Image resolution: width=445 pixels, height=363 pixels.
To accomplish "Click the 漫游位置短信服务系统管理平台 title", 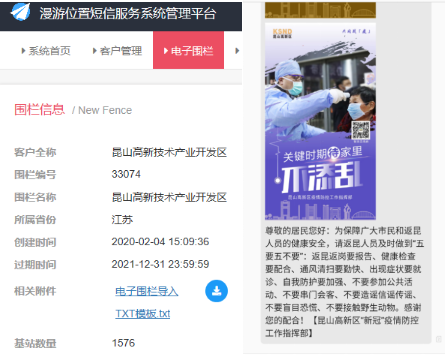I will coord(128,14).
